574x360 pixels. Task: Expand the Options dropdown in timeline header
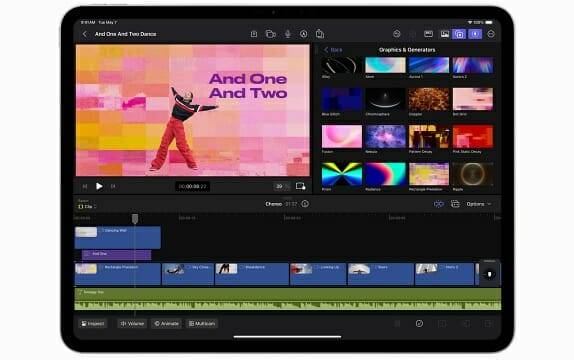pyautogui.click(x=479, y=204)
